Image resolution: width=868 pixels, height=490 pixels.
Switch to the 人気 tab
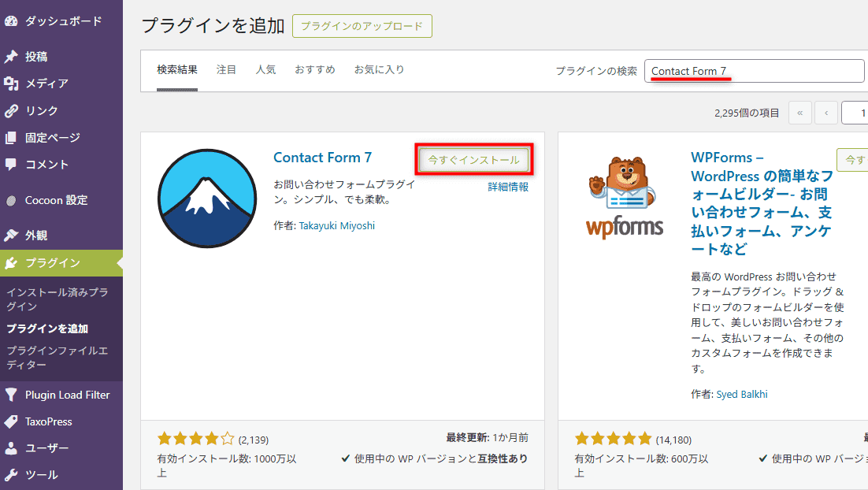pos(265,70)
